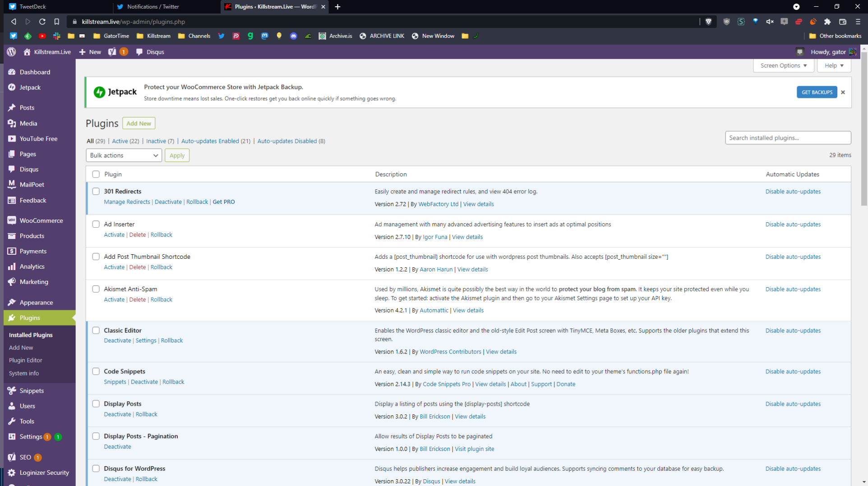
Task: Open the Channels bookmarks folder
Action: (194, 36)
